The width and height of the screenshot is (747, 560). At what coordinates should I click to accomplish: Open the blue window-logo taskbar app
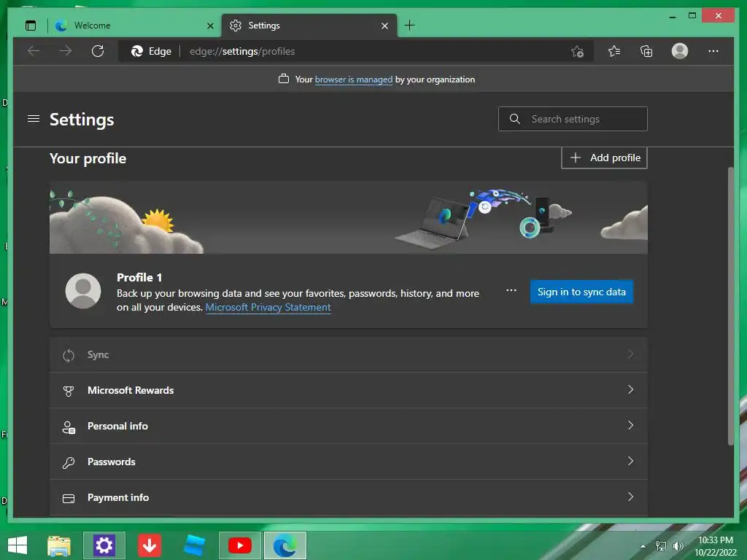(194, 545)
